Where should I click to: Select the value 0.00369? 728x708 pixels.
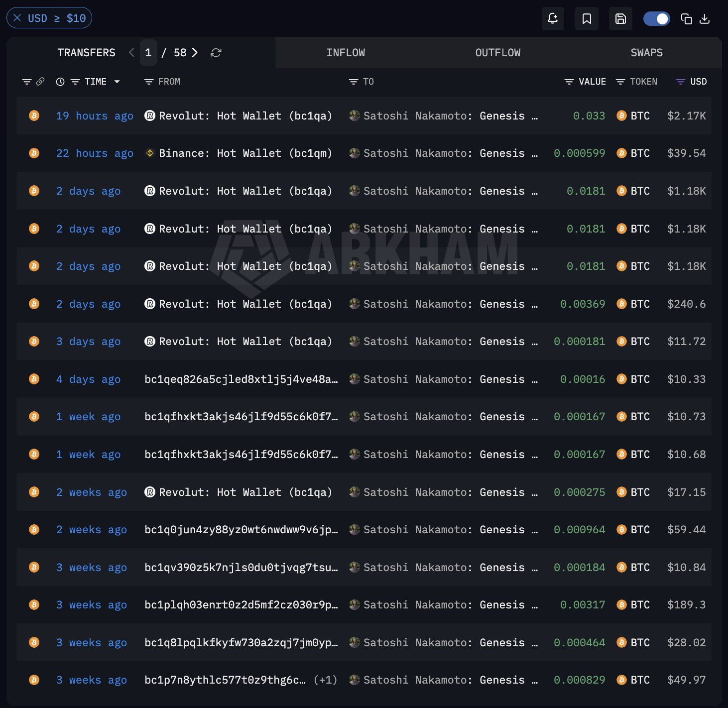coord(583,304)
